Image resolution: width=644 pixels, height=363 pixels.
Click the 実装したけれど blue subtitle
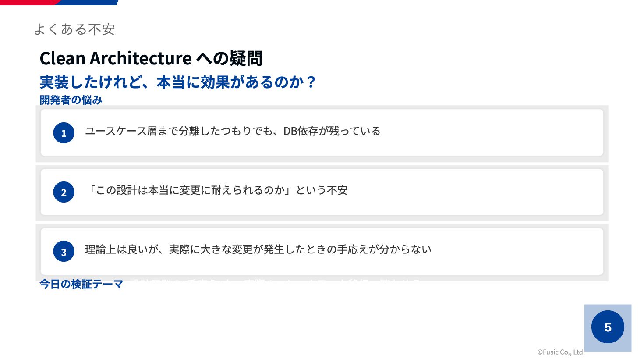[x=178, y=82]
